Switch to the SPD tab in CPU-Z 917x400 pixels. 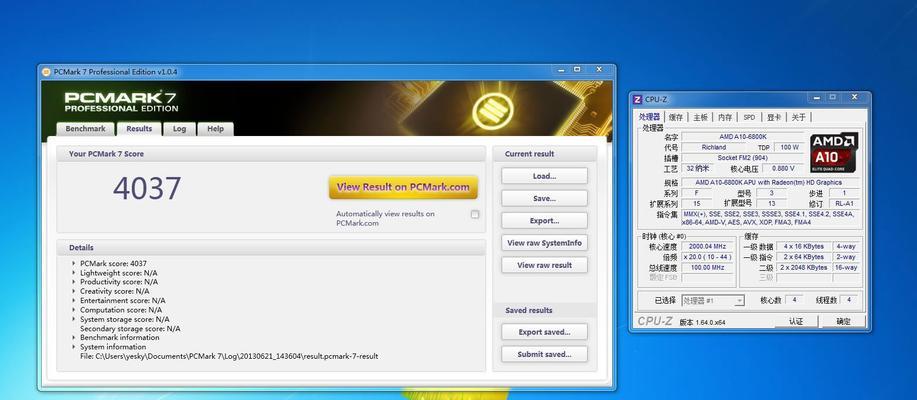pyautogui.click(x=749, y=118)
